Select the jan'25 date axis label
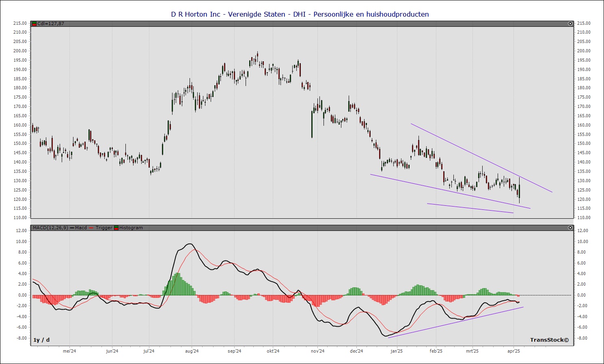The image size is (604, 364). (397, 351)
